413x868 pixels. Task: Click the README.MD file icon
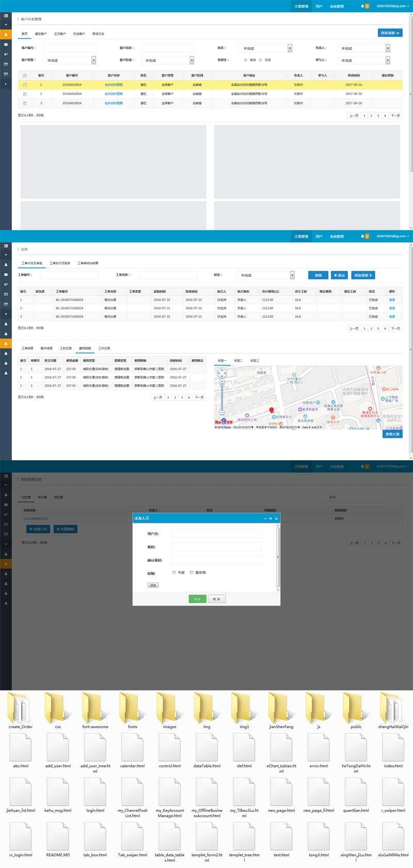pyautogui.click(x=58, y=836)
